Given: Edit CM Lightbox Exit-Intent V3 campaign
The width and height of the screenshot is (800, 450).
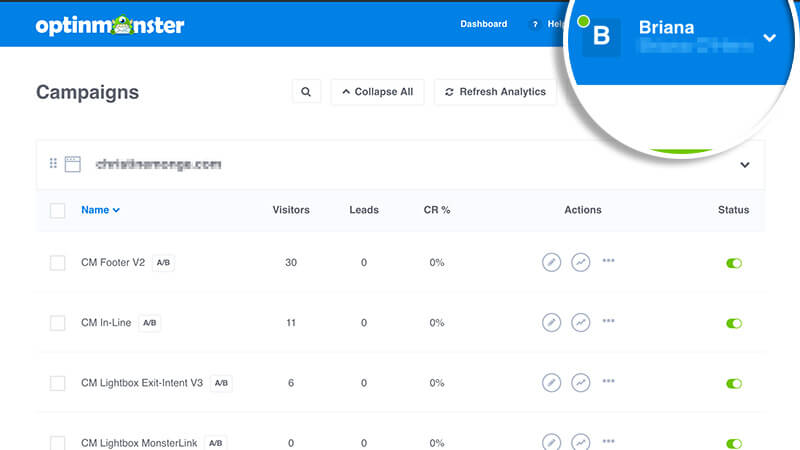Looking at the screenshot, I should point(551,383).
